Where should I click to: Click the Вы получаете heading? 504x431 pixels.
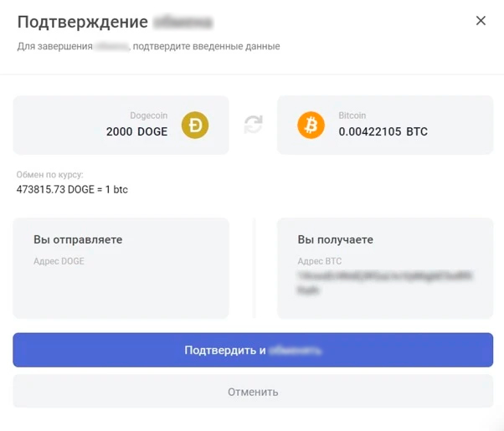[x=335, y=239]
